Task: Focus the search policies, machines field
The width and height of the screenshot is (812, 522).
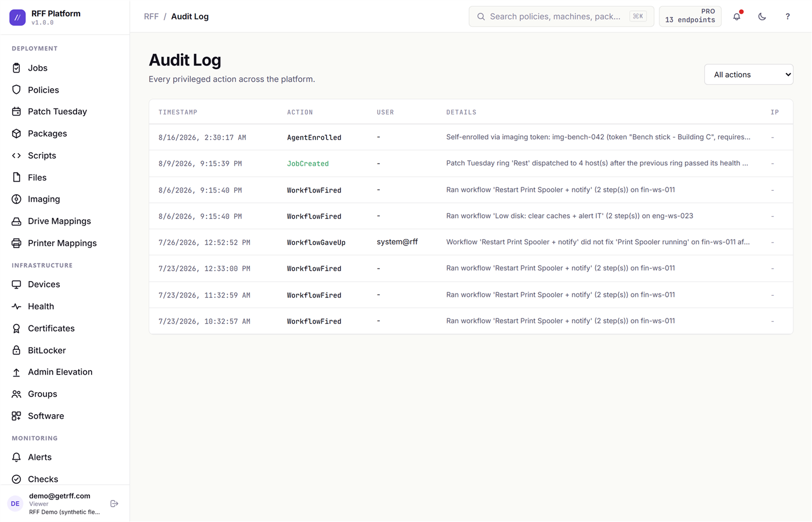Action: pos(561,16)
